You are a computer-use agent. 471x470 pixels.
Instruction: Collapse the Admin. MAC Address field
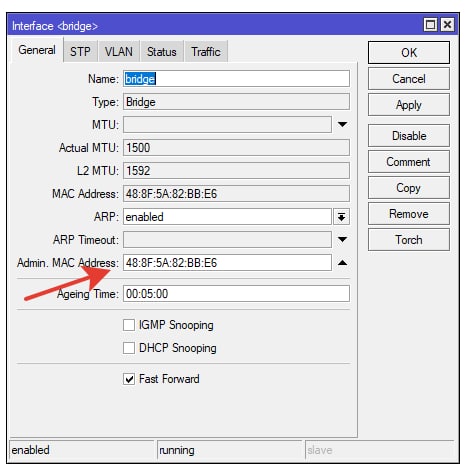(x=342, y=263)
